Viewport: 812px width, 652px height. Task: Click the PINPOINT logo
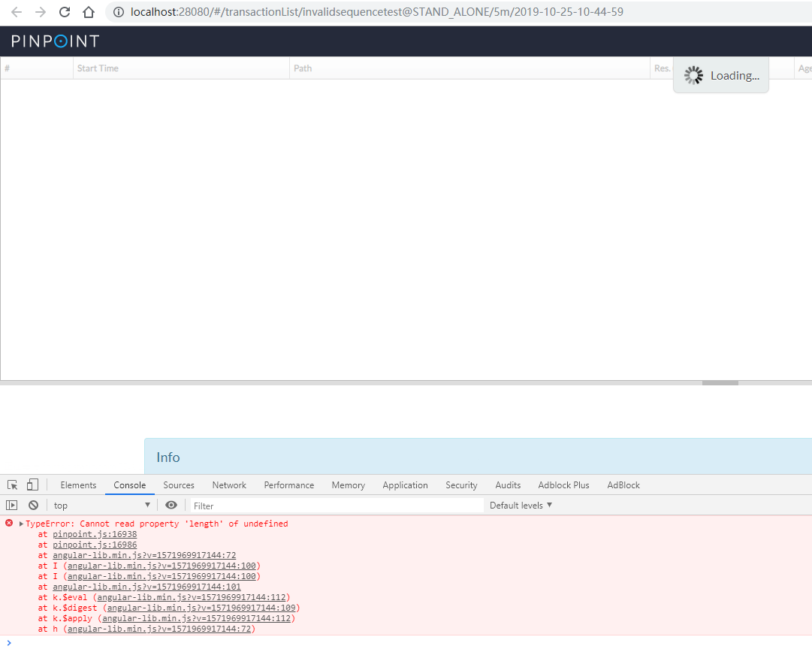pos(56,41)
